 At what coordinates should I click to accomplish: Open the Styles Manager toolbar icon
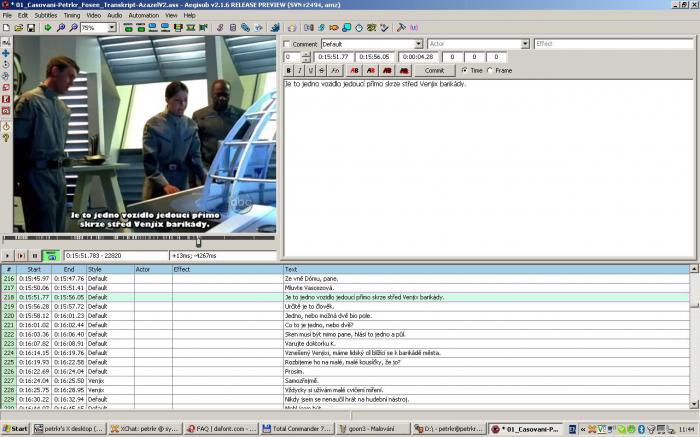coord(220,28)
